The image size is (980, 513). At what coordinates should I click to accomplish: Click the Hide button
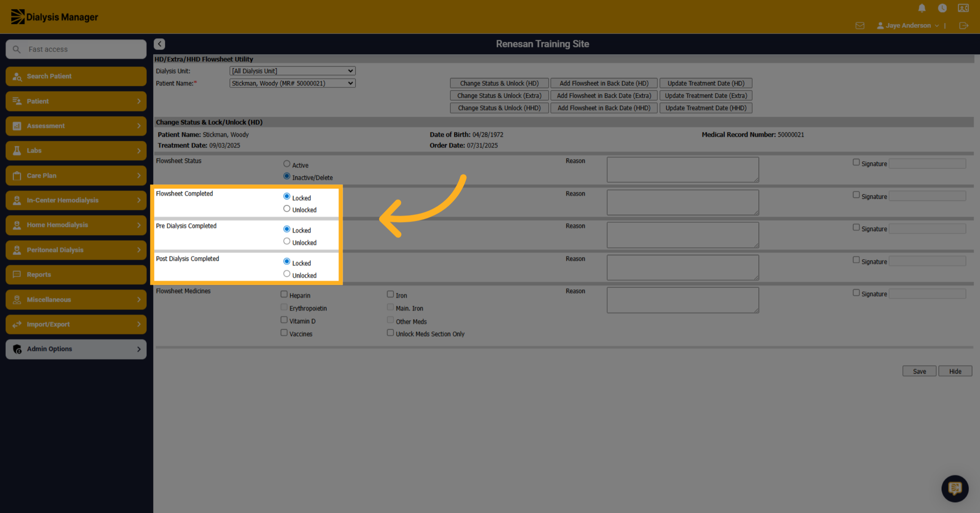coord(955,371)
